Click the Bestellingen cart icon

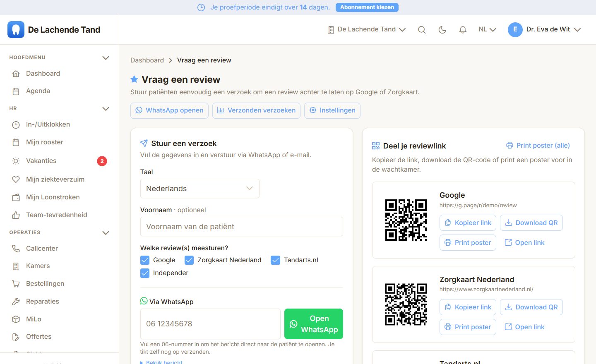[16, 284]
